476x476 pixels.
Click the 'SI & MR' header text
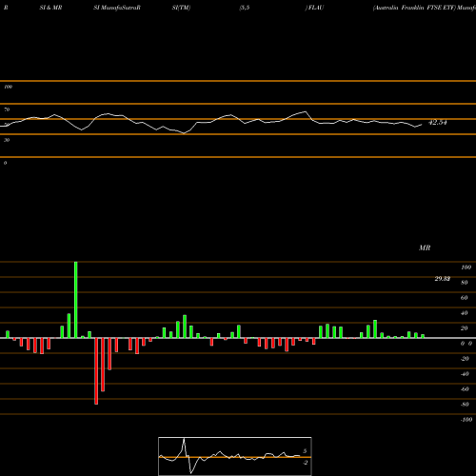click(x=50, y=8)
